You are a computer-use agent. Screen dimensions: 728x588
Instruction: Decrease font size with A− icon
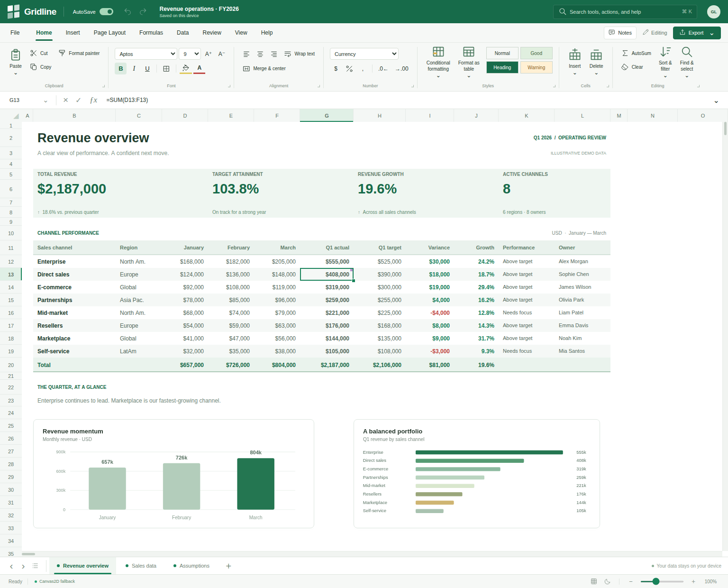[x=221, y=54]
